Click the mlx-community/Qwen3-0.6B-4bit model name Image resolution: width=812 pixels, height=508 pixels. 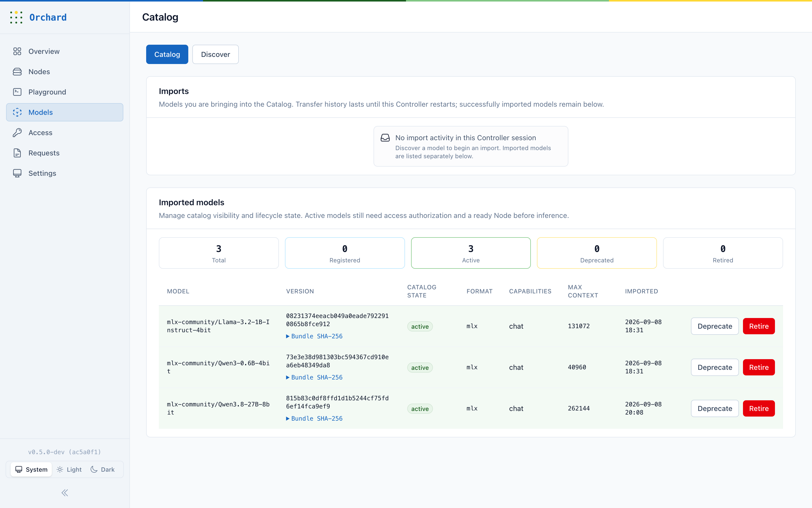(218, 367)
